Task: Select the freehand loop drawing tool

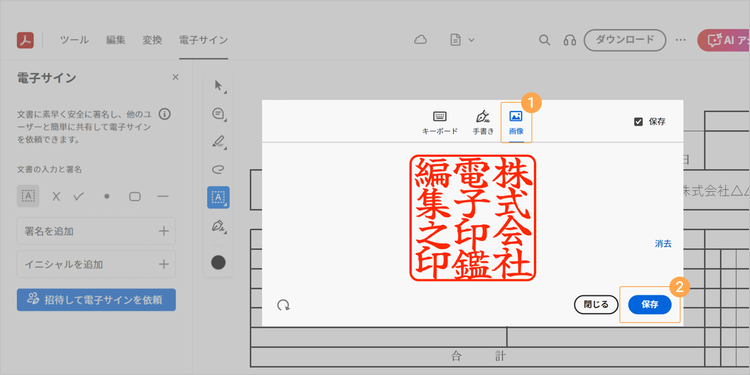Action: click(x=218, y=169)
